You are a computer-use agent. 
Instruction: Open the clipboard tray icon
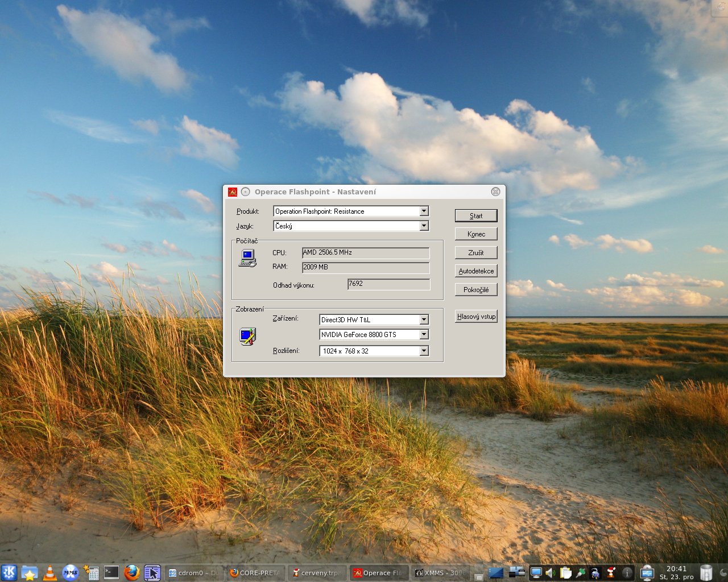point(565,572)
